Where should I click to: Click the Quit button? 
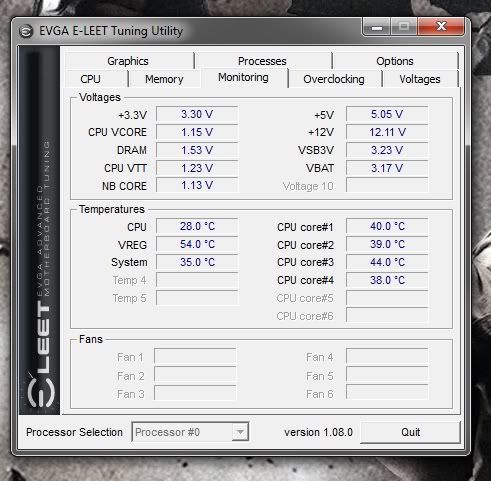pos(410,432)
